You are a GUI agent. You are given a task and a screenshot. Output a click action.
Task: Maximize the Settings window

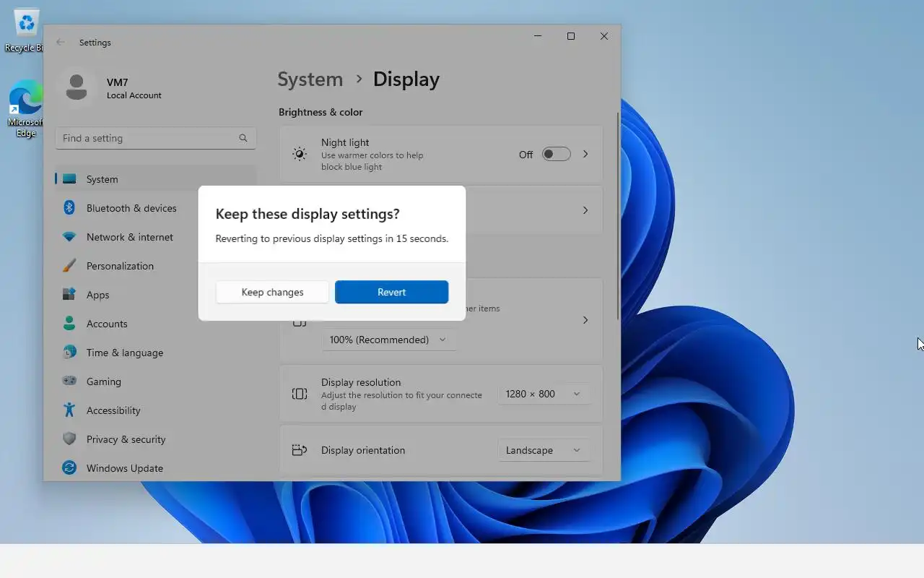click(571, 36)
